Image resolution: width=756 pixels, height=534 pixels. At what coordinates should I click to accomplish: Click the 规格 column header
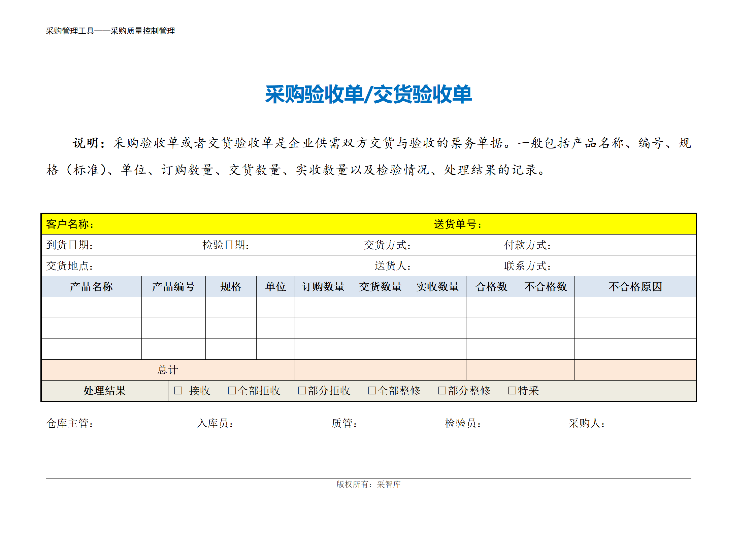231,287
